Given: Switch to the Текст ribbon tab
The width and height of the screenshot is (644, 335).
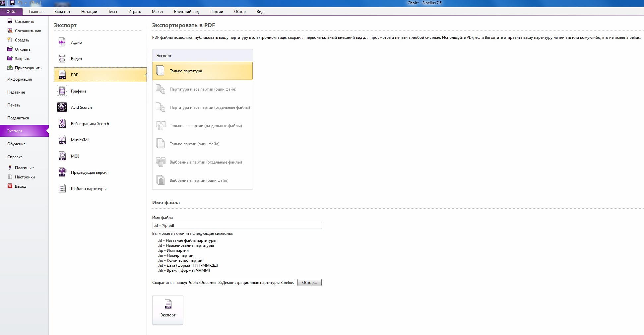Looking at the screenshot, I should tap(113, 12).
